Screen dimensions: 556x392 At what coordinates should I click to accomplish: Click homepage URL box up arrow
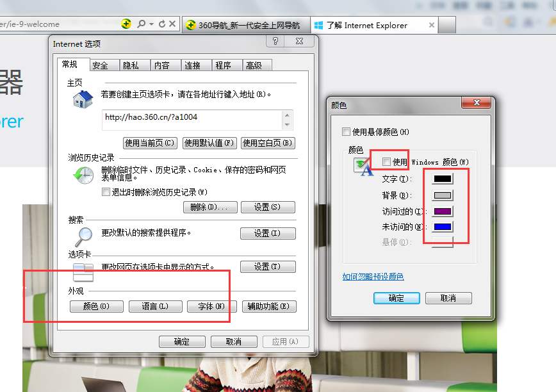pyautogui.click(x=287, y=115)
